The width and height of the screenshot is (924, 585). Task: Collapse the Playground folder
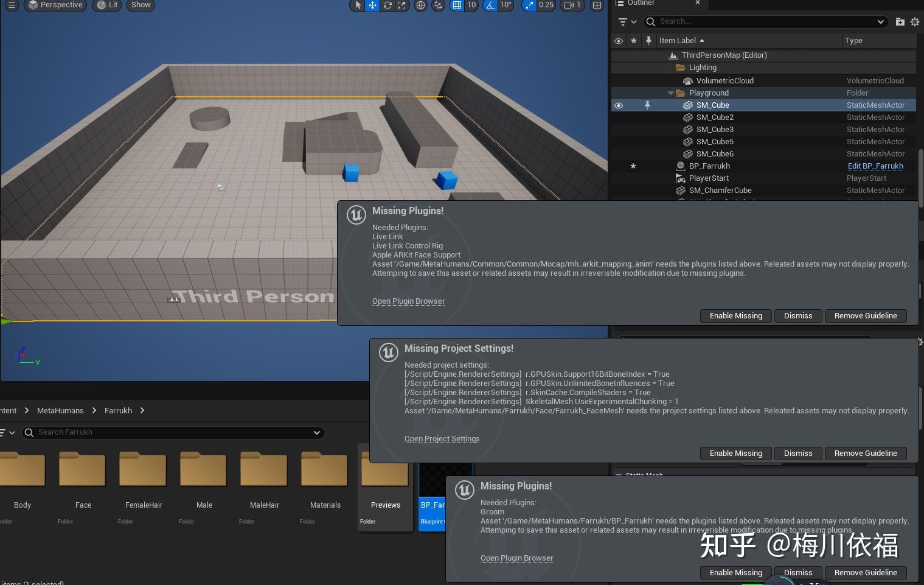[x=671, y=93]
